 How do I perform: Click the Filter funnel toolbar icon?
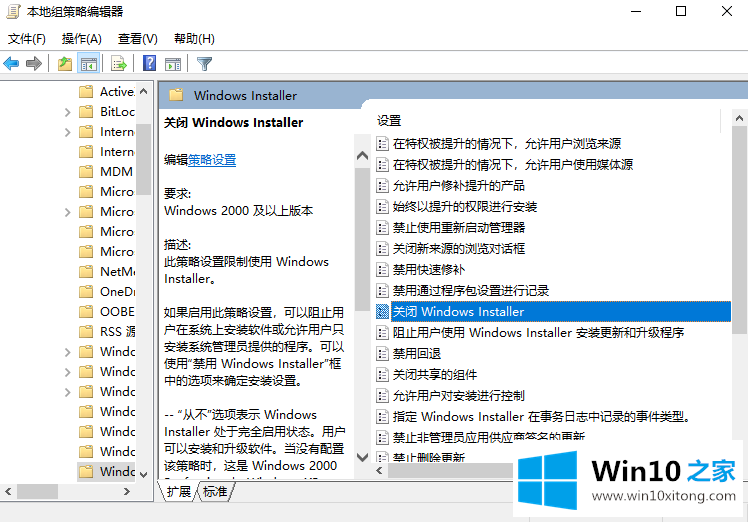204,63
